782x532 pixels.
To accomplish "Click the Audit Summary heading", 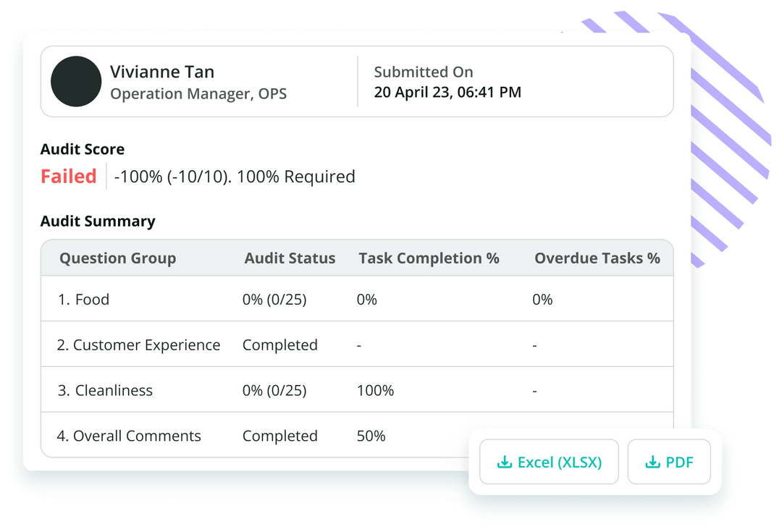I will coord(97,221).
